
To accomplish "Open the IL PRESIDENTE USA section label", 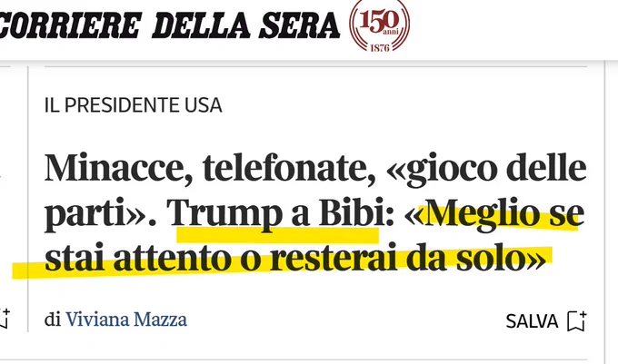I will 134,105.
